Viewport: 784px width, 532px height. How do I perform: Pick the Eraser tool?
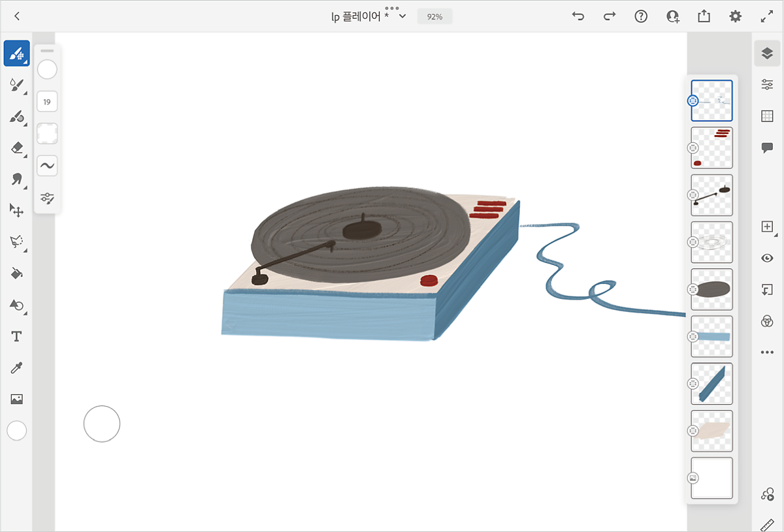point(16,148)
